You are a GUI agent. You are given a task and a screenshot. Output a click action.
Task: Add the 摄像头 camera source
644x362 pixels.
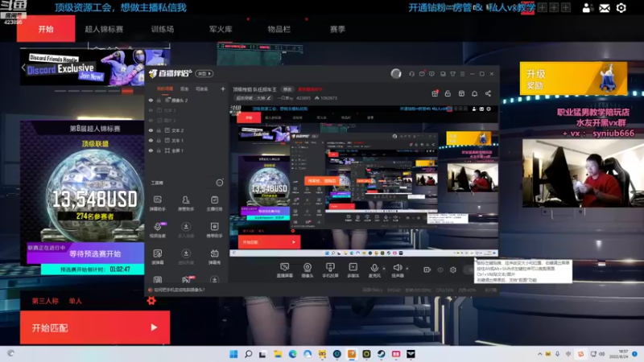point(308,270)
